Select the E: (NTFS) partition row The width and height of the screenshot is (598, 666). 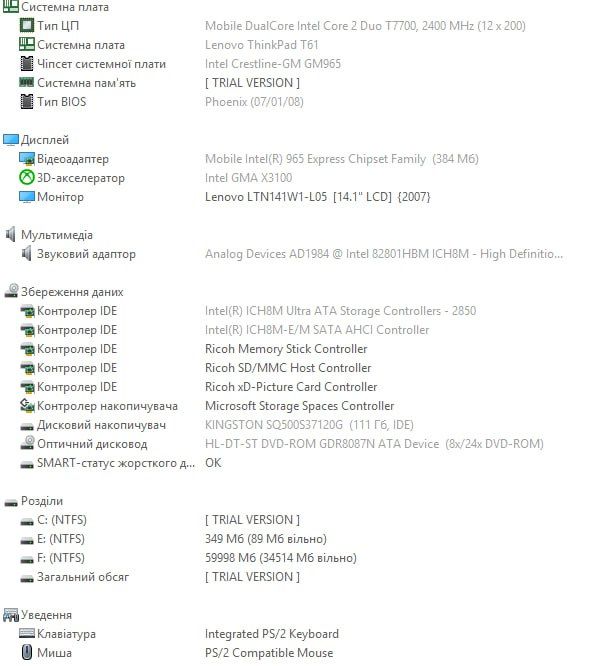pos(61,539)
